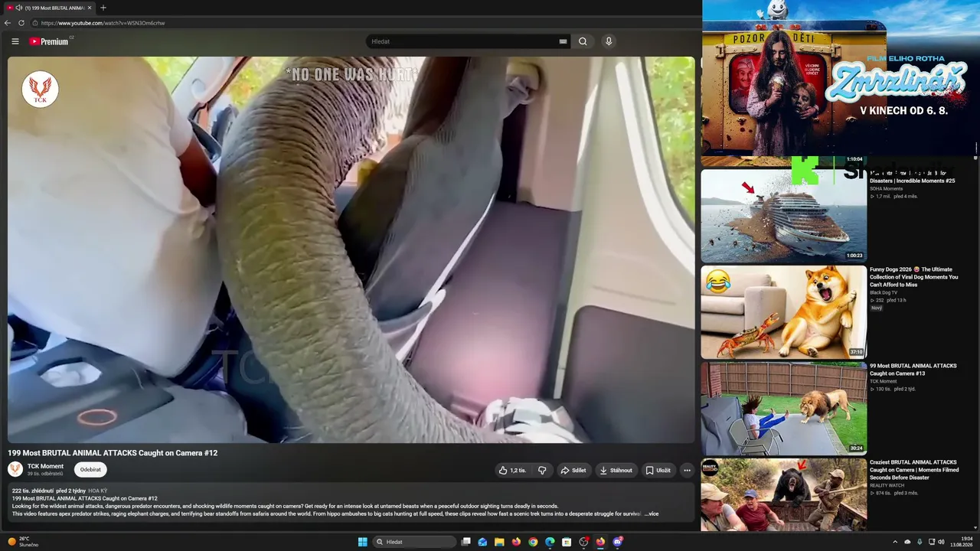Screen dimensions: 980x551
Task: Launch Google Chrome from the taskbar
Action: 533,542
